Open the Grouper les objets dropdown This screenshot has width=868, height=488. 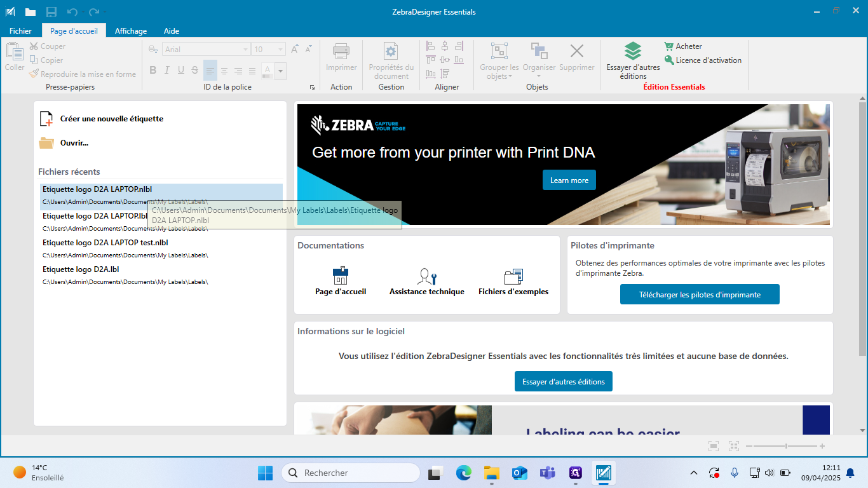tap(499, 61)
